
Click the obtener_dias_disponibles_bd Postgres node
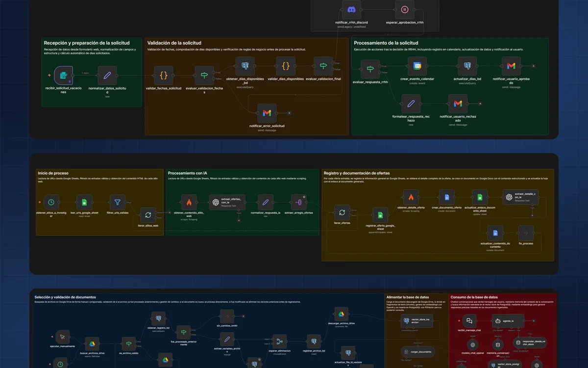tap(245, 66)
